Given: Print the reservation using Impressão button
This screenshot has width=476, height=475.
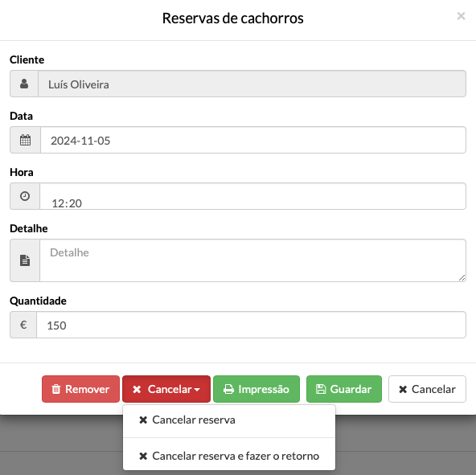Looking at the screenshot, I should (x=256, y=389).
